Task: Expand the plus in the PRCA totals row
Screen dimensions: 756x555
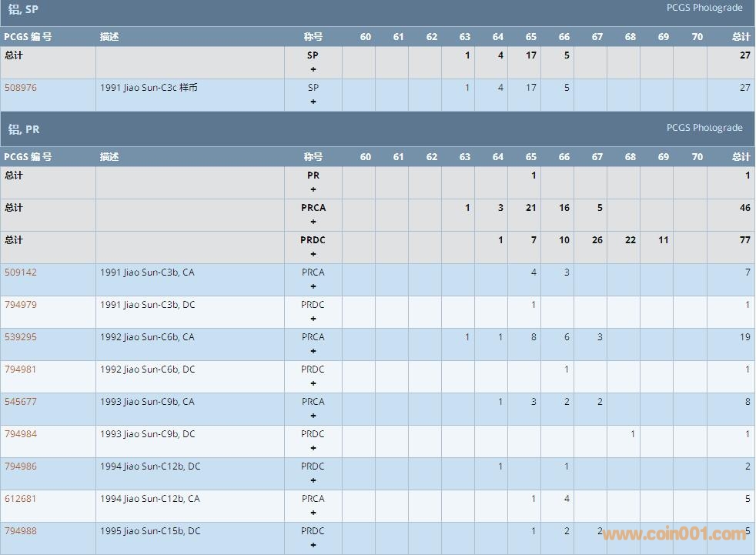Action: click(313, 222)
